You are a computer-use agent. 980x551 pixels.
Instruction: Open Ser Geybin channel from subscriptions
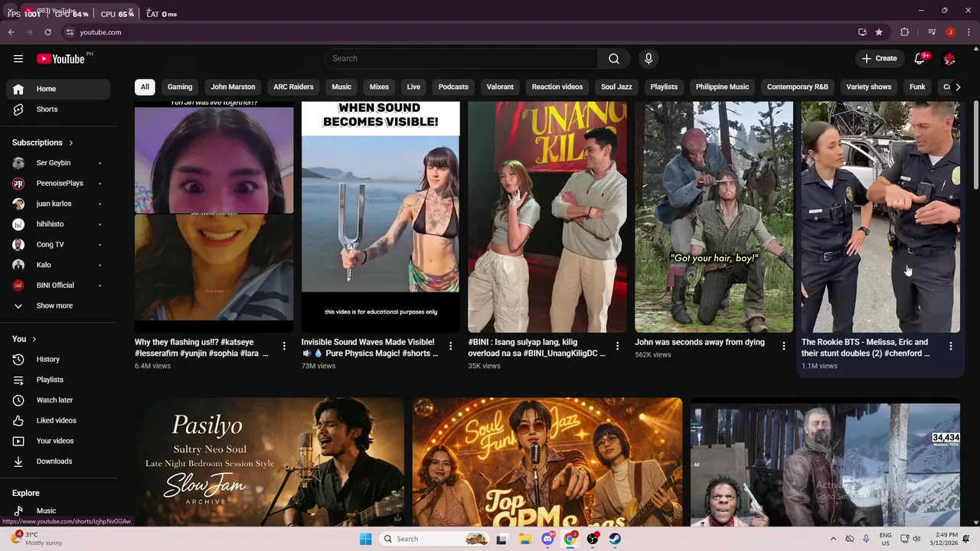(x=58, y=163)
